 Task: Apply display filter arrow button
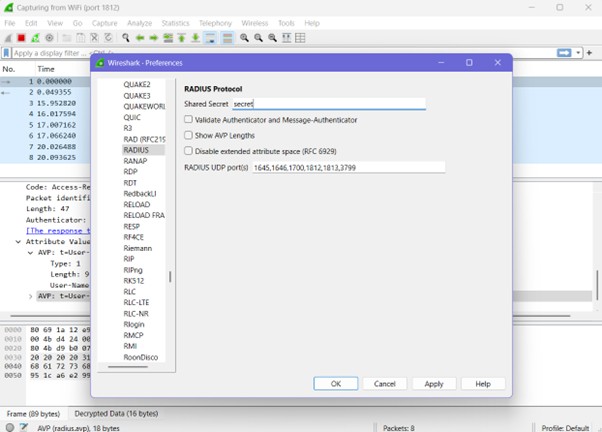[x=564, y=53]
